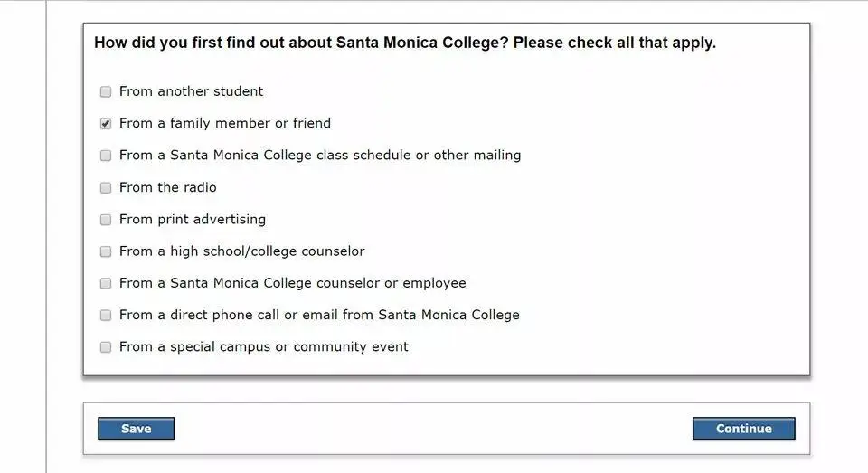
Task: Click the 'From a family member or friend' label text
Action: 225,123
